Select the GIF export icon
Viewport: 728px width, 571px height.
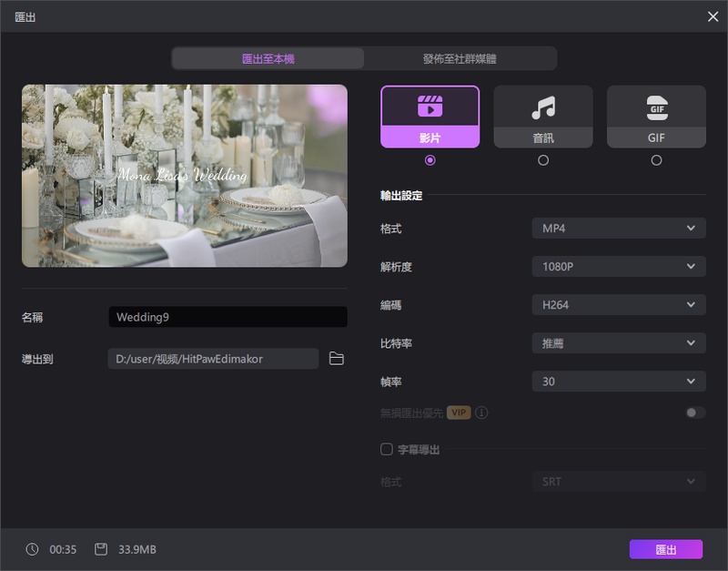point(656,107)
